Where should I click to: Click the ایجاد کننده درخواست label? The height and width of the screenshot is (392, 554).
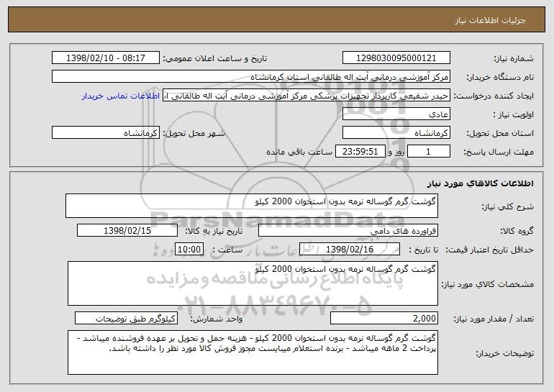[x=494, y=96]
